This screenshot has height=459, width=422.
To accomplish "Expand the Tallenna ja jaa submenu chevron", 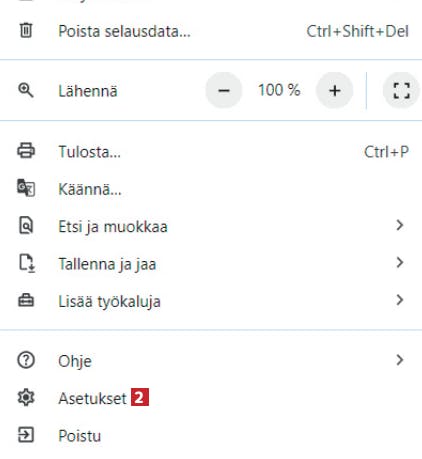I will click(400, 263).
